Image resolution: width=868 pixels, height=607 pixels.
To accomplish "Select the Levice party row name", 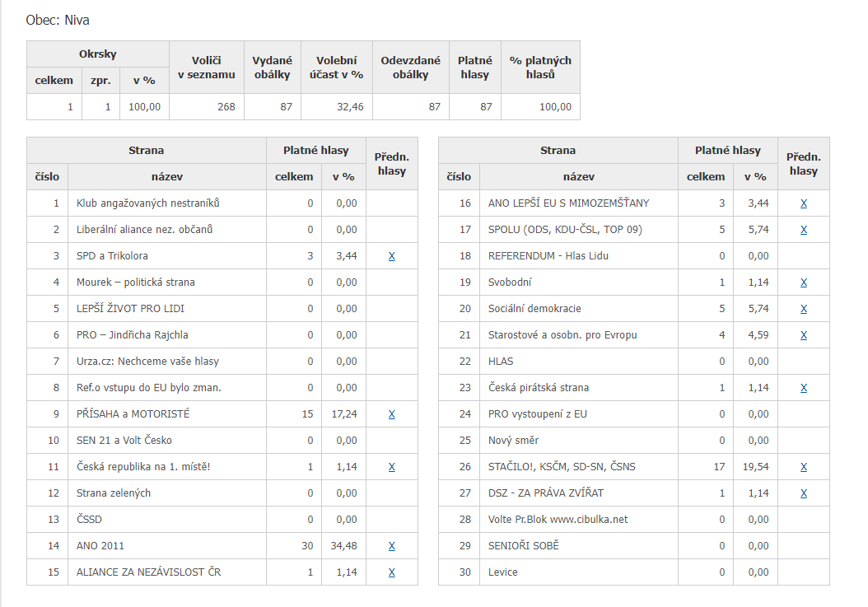I will tap(502, 572).
